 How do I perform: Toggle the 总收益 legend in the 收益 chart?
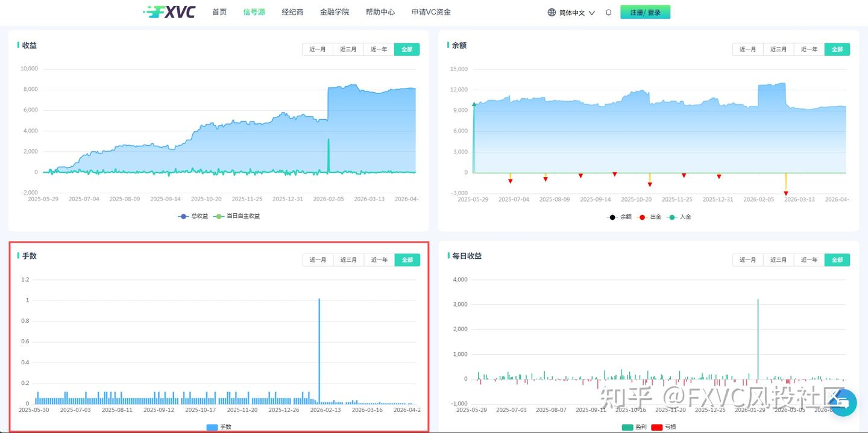[194, 216]
